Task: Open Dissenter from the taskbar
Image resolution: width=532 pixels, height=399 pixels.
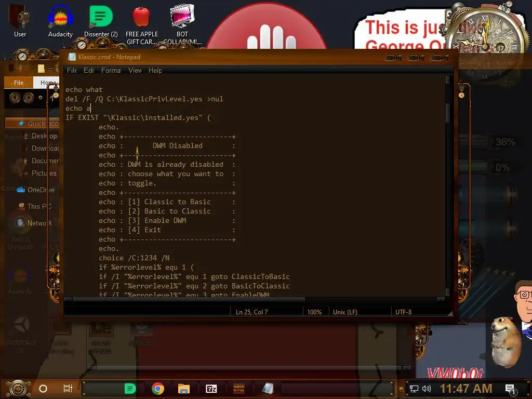Action: point(130,389)
